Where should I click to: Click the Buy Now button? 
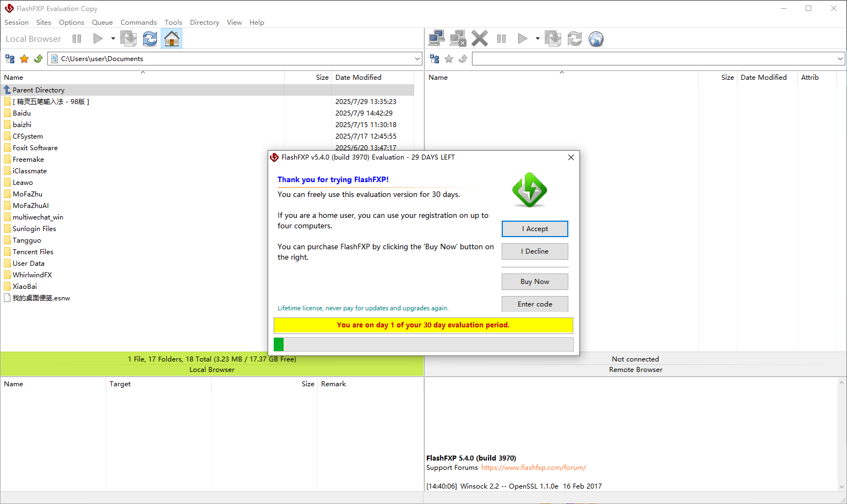pos(535,282)
